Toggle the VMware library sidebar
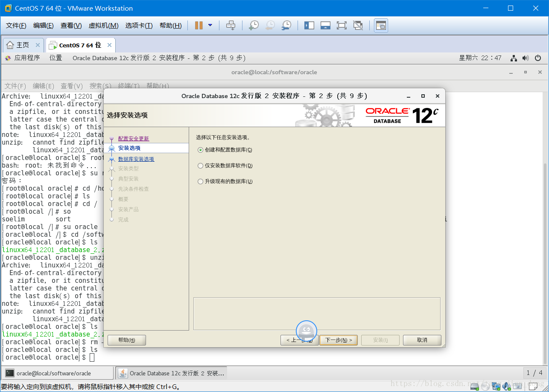This screenshot has height=392, width=549. [x=309, y=26]
